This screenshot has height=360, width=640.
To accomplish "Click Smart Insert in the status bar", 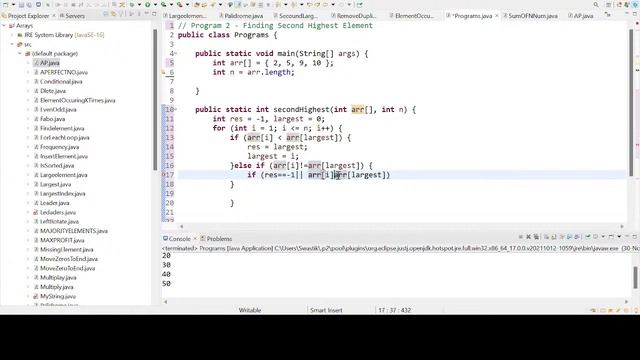I will tap(326, 310).
